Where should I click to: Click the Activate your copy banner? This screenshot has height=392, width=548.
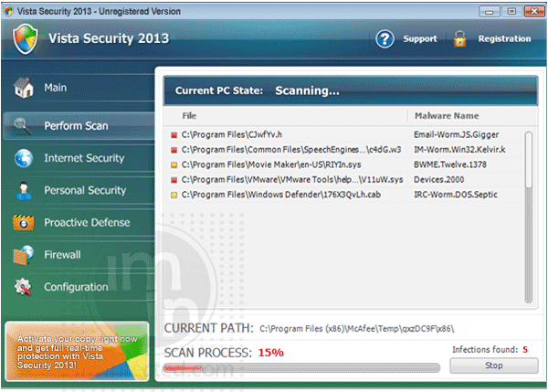coord(78,351)
